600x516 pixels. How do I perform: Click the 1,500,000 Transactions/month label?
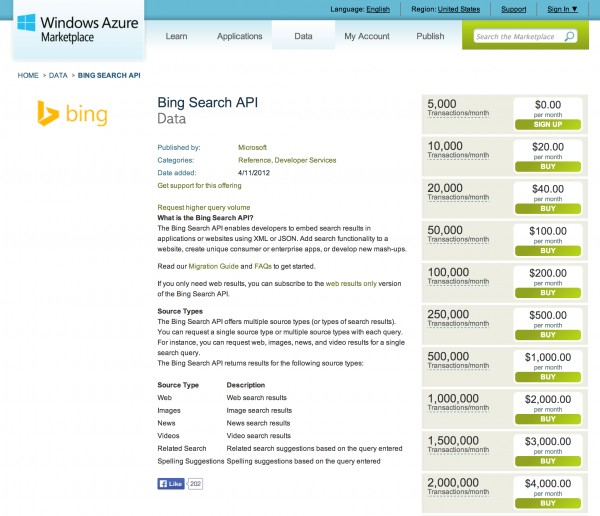[x=458, y=444]
